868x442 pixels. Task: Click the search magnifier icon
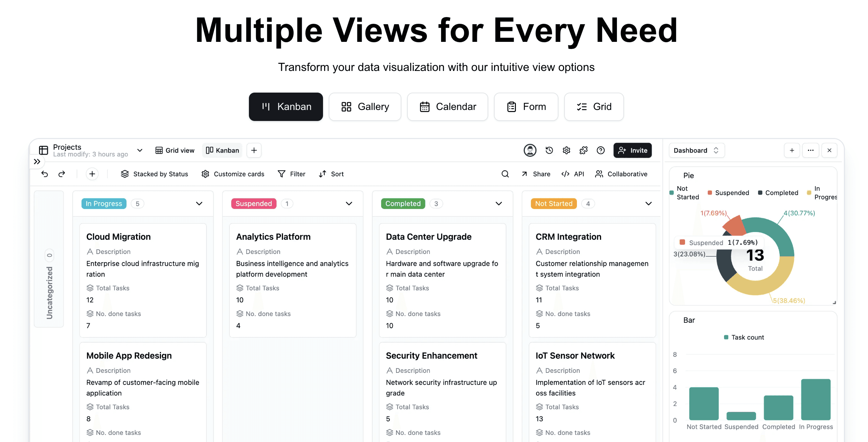pos(505,174)
